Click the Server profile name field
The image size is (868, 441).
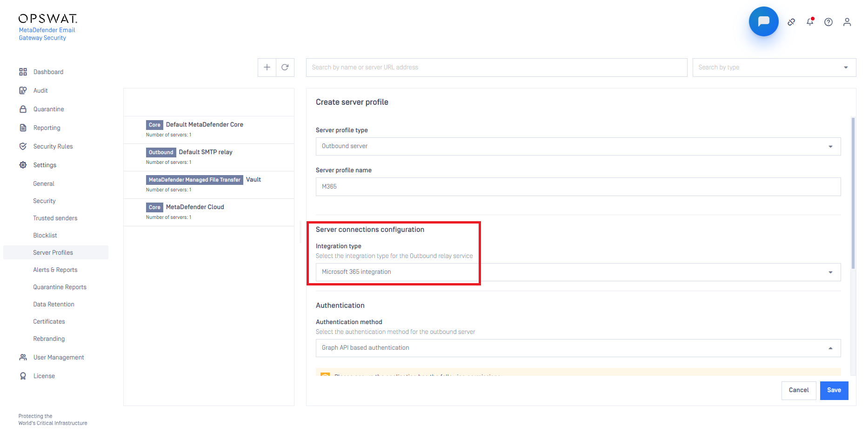(x=578, y=187)
